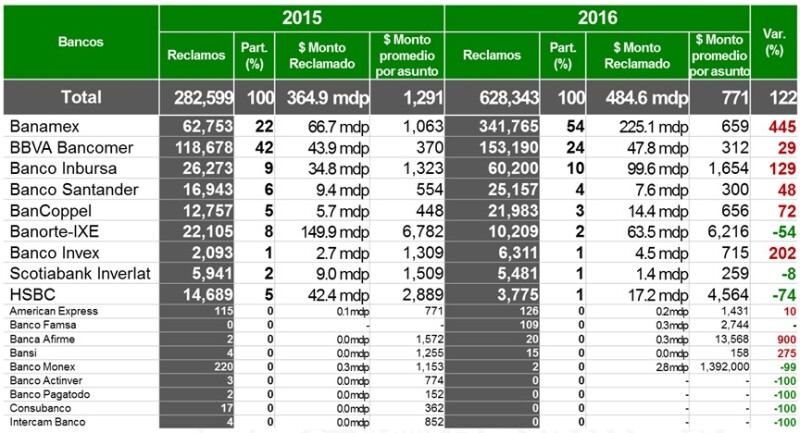Click the Bancos column header
This screenshot has width=800, height=433.
[81, 42]
